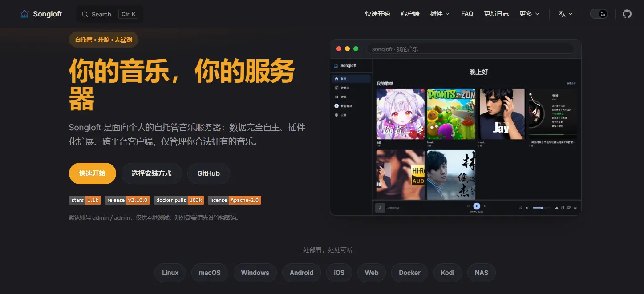Click the translation language icon

pyautogui.click(x=562, y=14)
